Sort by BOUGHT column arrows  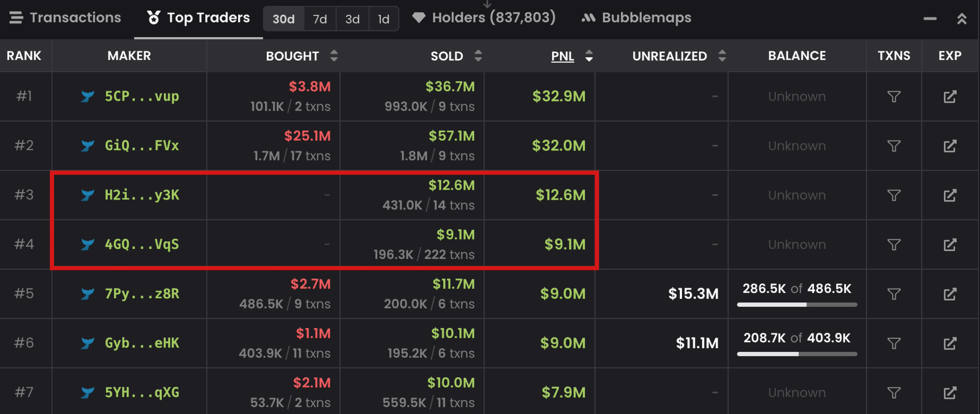(x=334, y=56)
